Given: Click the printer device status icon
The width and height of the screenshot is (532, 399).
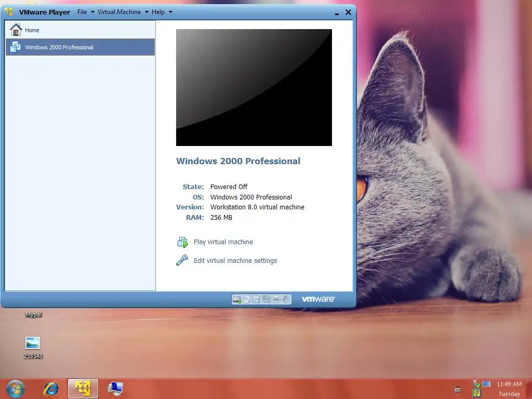Looking at the screenshot, I should tap(276, 299).
